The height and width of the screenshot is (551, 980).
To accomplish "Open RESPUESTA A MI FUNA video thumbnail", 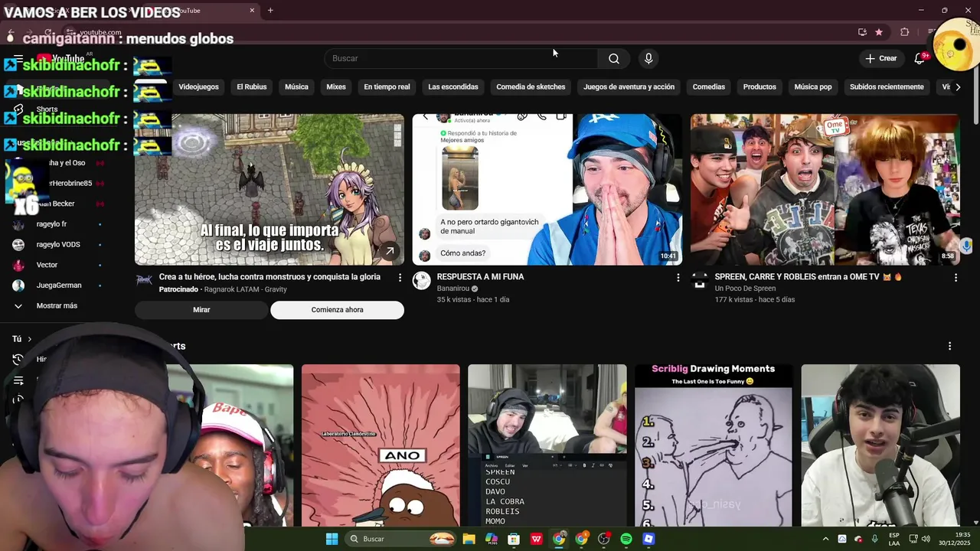I will tap(547, 189).
